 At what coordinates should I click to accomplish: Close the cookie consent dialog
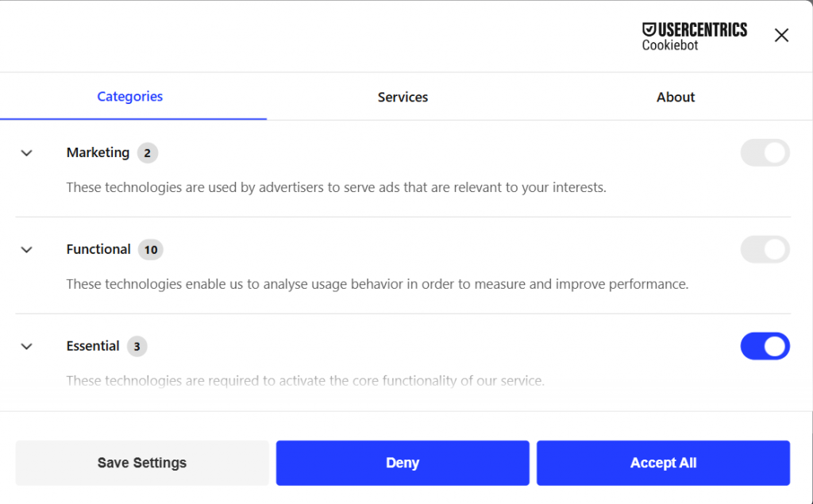tap(781, 35)
